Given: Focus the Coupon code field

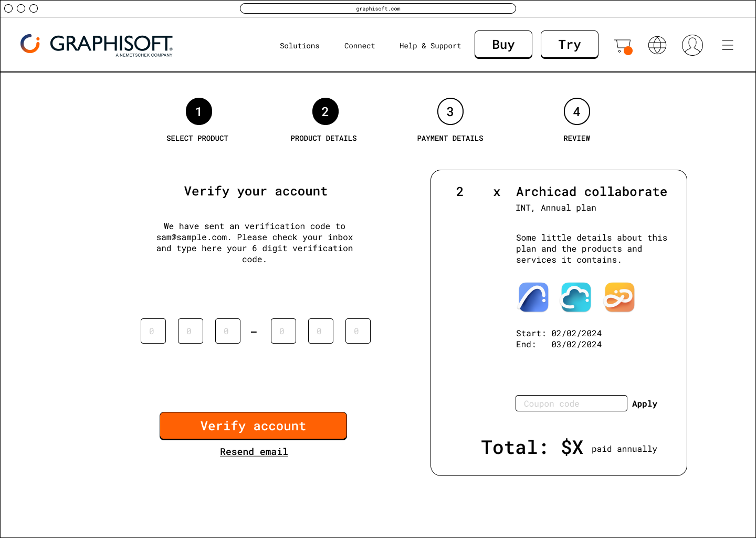Looking at the screenshot, I should point(571,403).
